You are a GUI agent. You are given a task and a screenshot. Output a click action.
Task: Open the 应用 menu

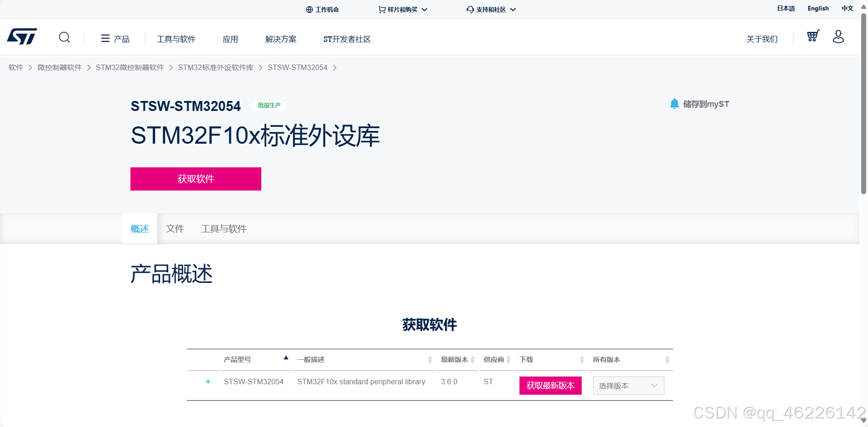230,39
